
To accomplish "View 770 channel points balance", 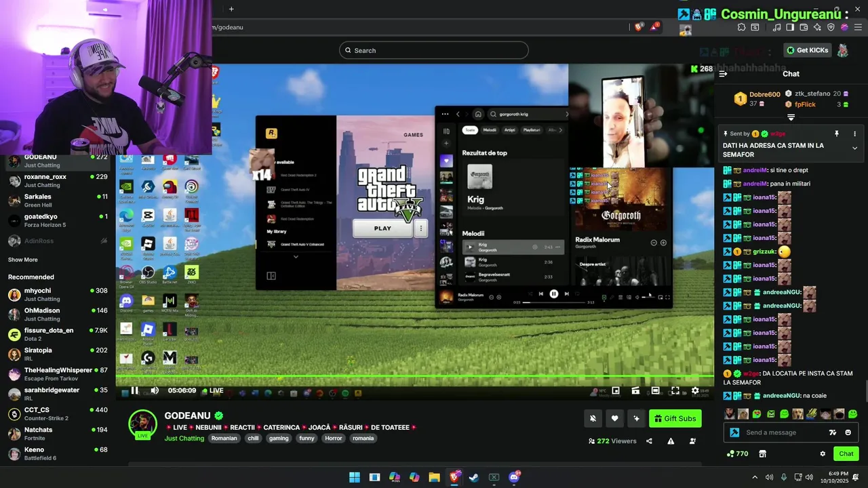I will point(737,454).
